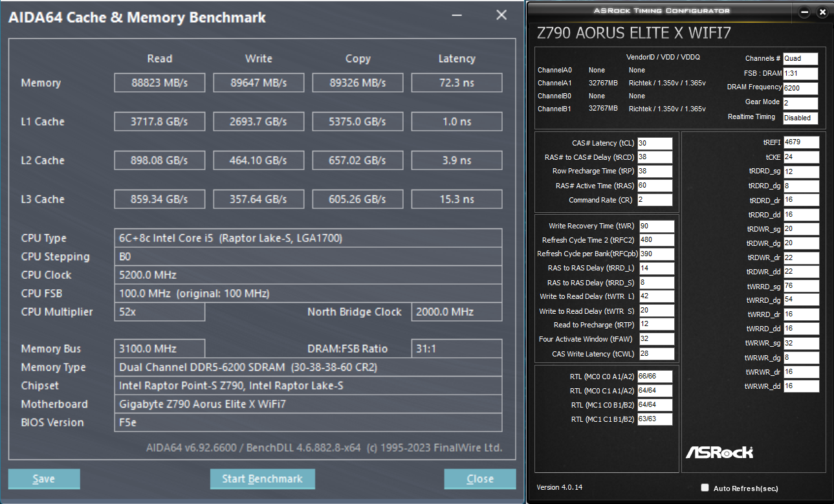Close AIDA64 window using X icon
The image size is (834, 504).
tap(501, 16)
